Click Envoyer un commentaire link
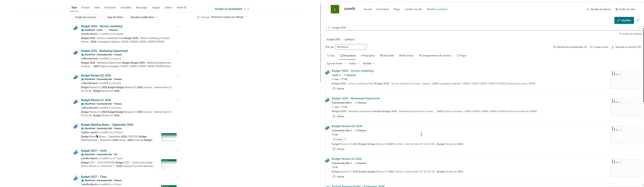Viewport: 644px width, 187px height. [229, 9]
